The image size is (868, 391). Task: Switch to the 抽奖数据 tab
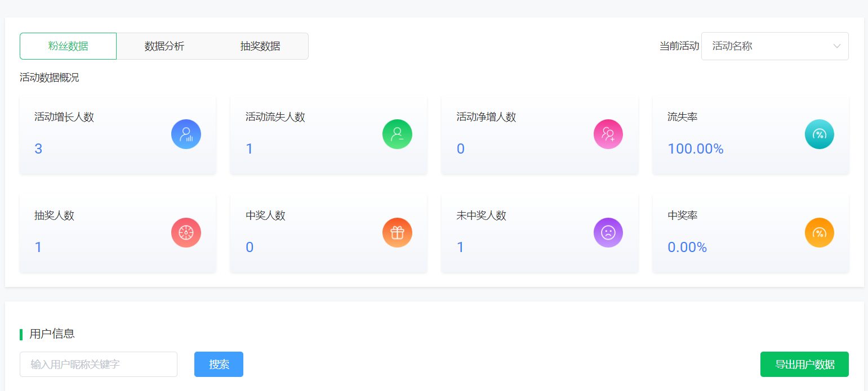tap(260, 46)
